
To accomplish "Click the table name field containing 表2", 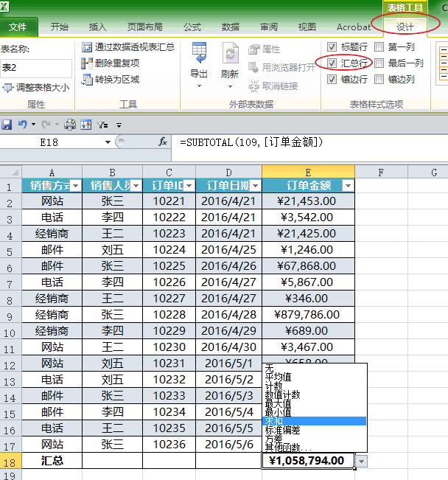I will [x=35, y=68].
